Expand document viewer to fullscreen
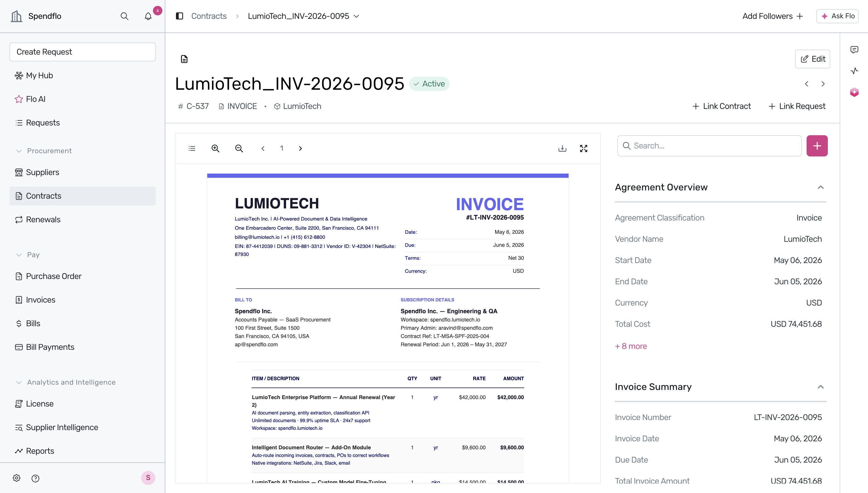Screen dimensions: 868x493 [x=584, y=148]
